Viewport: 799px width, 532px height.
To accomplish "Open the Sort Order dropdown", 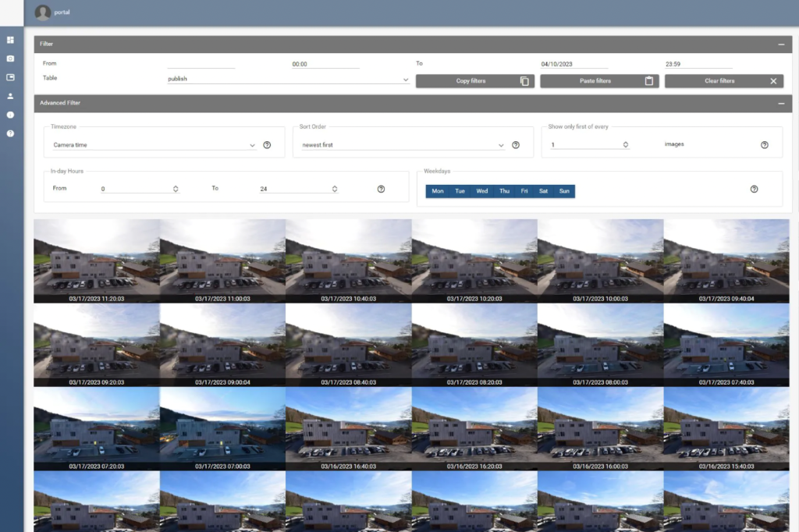I will 403,145.
